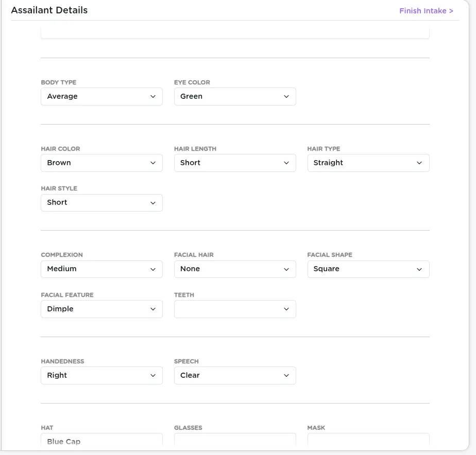Image resolution: width=476 pixels, height=455 pixels.
Task: Open the Hair Style dropdown
Action: coord(101,202)
